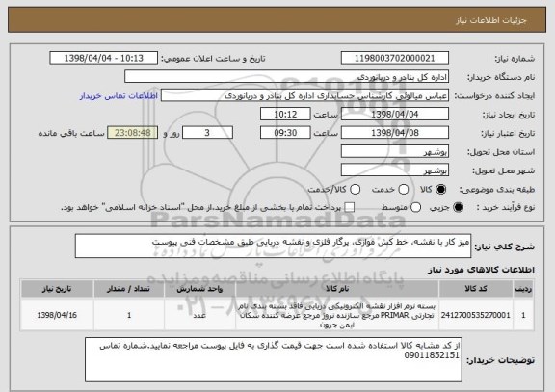Click the buyer organization name field
Image resolution: width=555 pixels, height=392 pixels.
click(x=287, y=77)
